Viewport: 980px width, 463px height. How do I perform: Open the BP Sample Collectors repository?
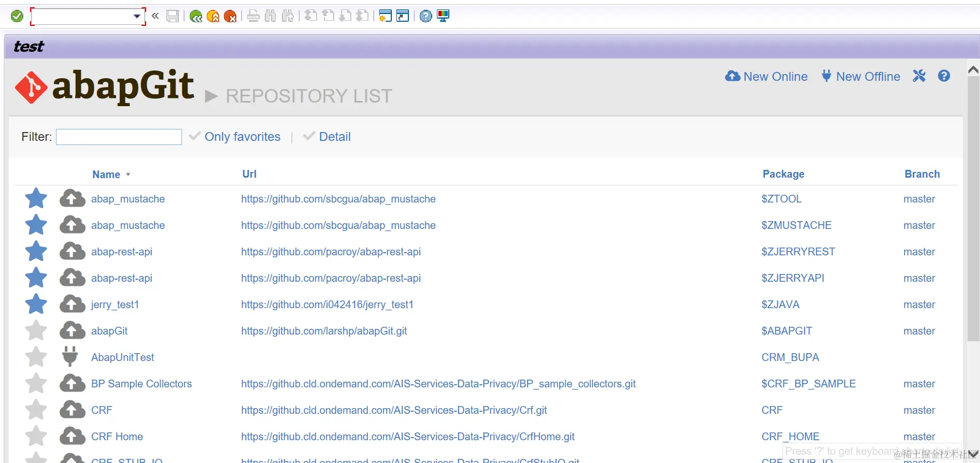(141, 384)
